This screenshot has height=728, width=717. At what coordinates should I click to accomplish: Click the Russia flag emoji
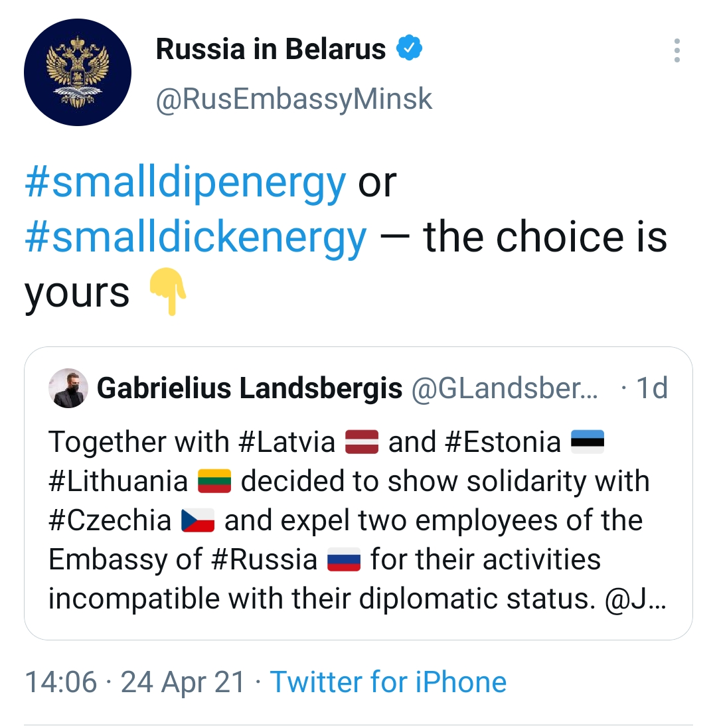click(344, 559)
